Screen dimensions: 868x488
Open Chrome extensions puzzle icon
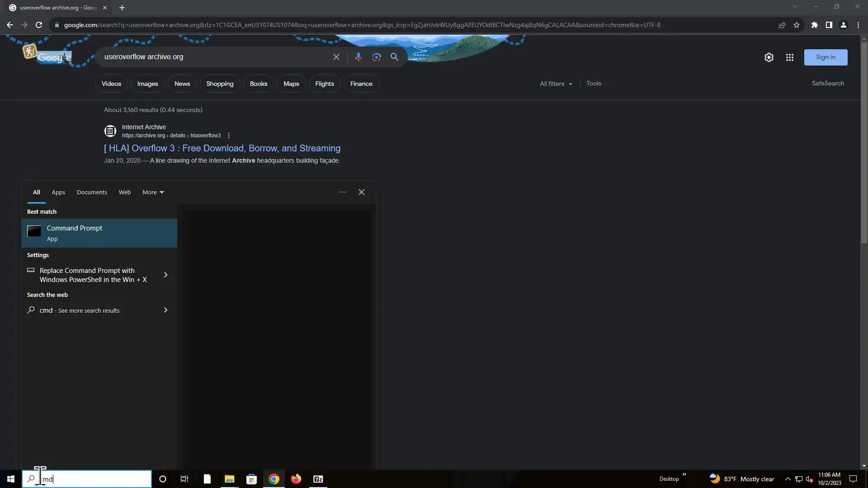pyautogui.click(x=814, y=25)
